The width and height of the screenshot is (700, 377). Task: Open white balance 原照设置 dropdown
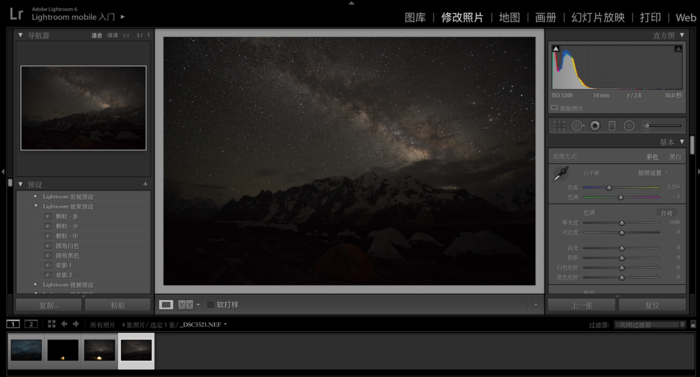click(x=653, y=173)
